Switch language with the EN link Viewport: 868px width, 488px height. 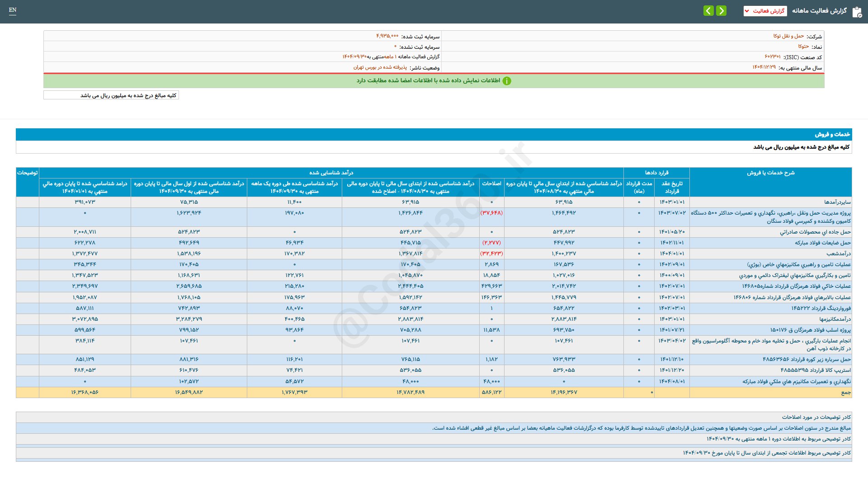13,10
